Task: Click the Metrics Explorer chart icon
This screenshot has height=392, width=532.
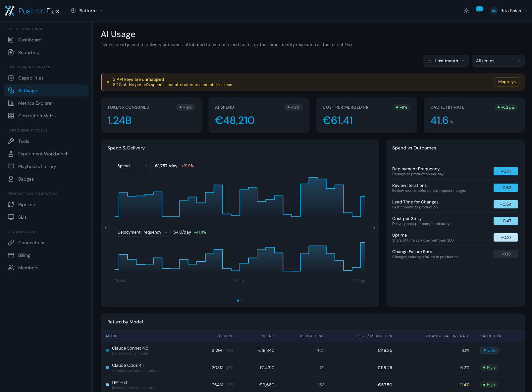Action: [11, 103]
